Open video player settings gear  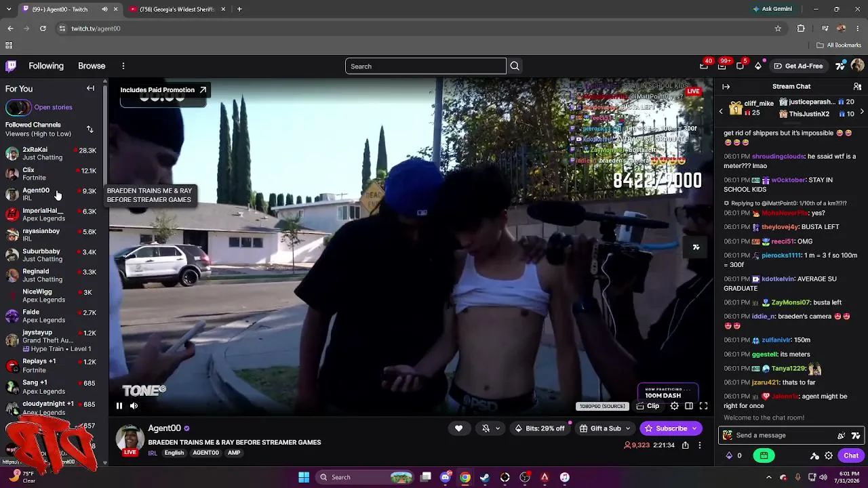click(x=674, y=406)
